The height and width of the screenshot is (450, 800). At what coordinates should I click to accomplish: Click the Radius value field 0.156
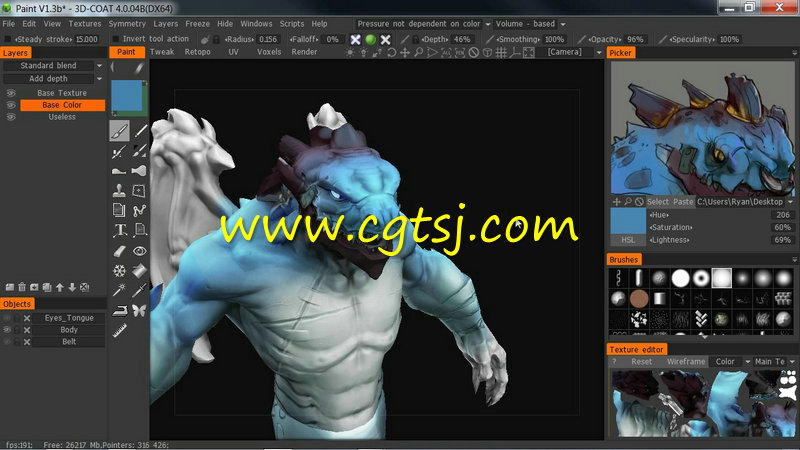(x=268, y=39)
